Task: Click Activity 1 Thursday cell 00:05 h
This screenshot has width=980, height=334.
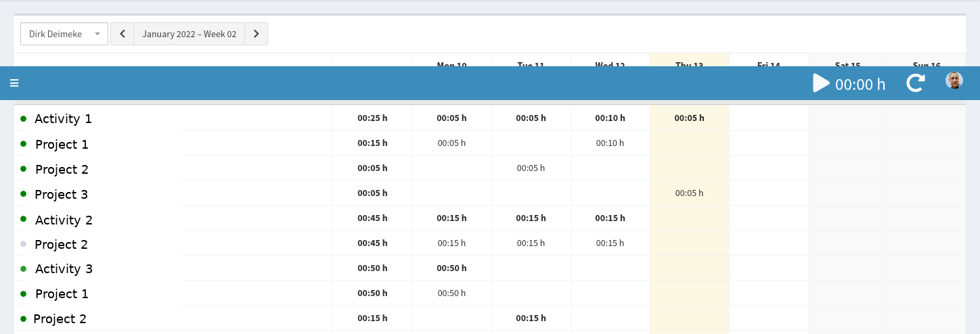Action: [689, 118]
